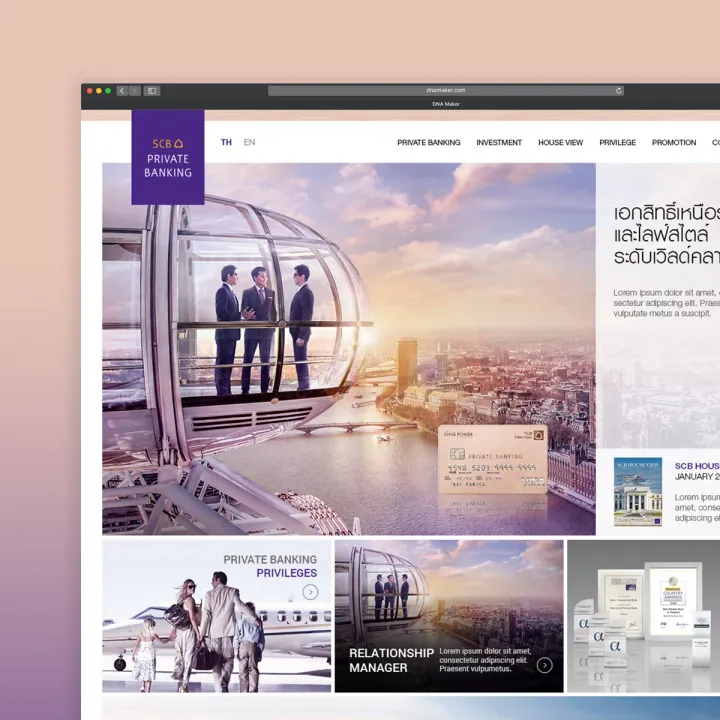Screen dimensions: 720x720
Task: Toggle the browser sidebar icon
Action: [x=152, y=91]
